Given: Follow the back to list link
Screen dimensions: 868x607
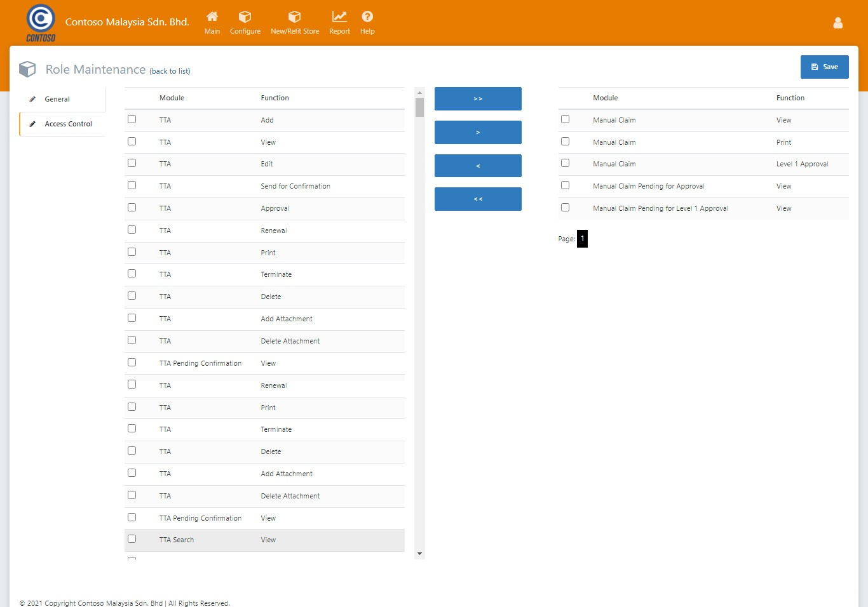Looking at the screenshot, I should [170, 71].
